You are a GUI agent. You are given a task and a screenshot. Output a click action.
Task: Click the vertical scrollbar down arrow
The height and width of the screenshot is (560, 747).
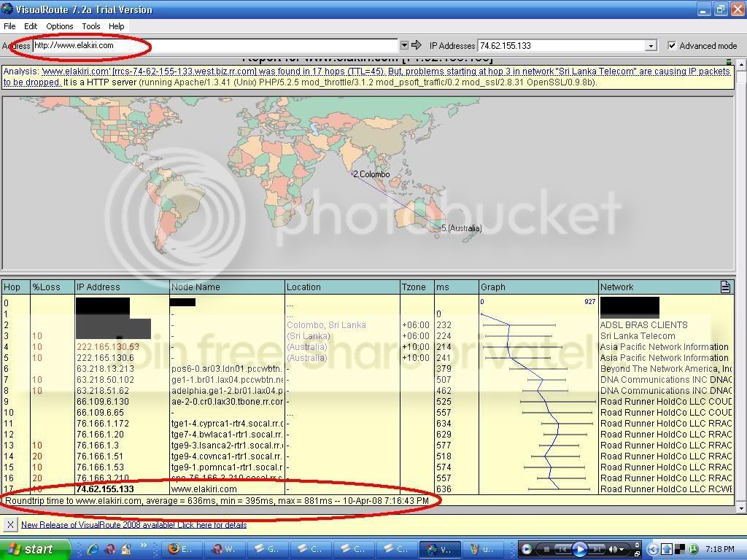[x=741, y=508]
